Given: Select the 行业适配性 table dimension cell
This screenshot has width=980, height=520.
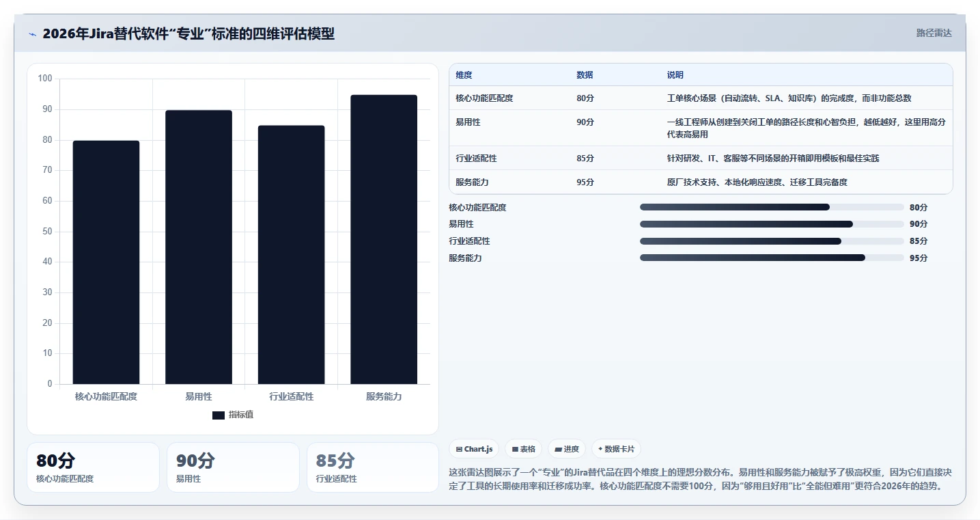Looking at the screenshot, I should [509, 158].
